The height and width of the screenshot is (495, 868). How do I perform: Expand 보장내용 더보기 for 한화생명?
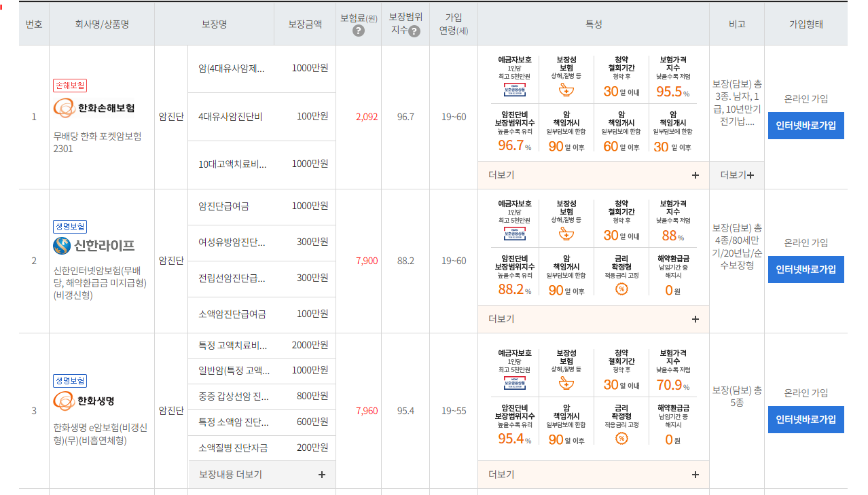pos(262,475)
